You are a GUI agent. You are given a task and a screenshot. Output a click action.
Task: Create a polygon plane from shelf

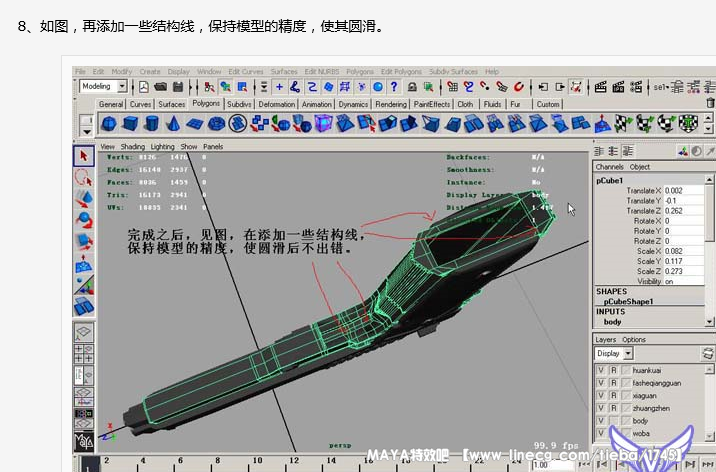tap(195, 124)
